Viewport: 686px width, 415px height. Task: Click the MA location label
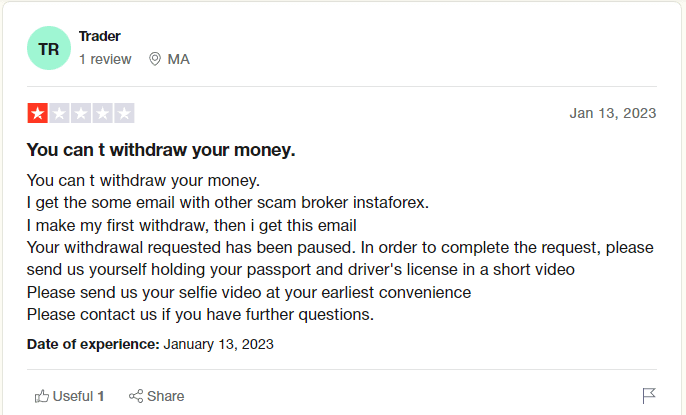178,59
